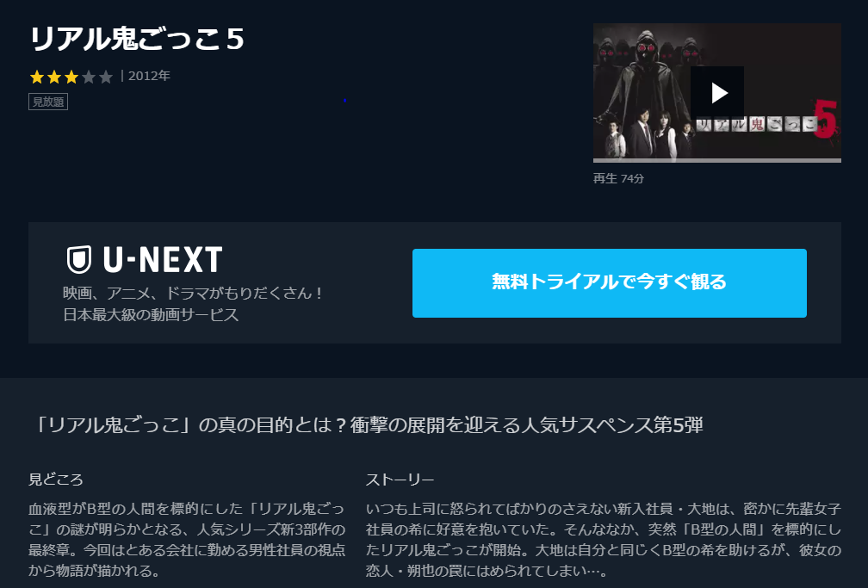Click the U-NEXT wordmark text
The height and width of the screenshot is (588, 868).
tap(163, 260)
